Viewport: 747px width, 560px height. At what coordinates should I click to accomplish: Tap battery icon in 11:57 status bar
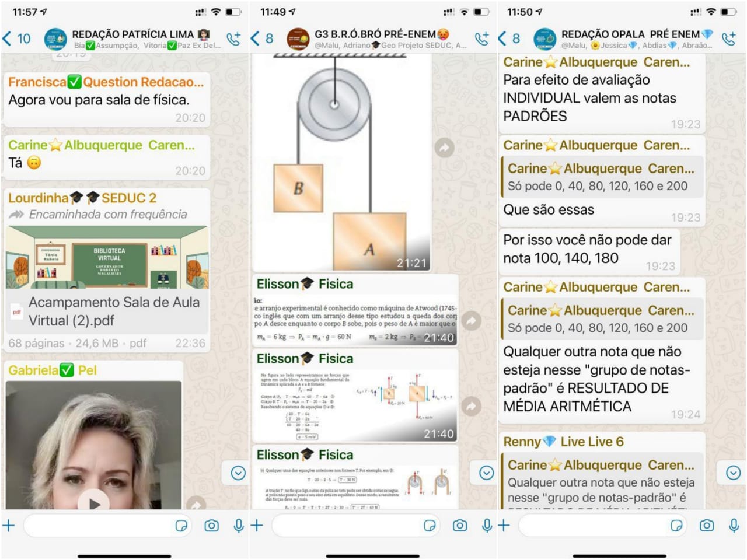[x=233, y=12]
